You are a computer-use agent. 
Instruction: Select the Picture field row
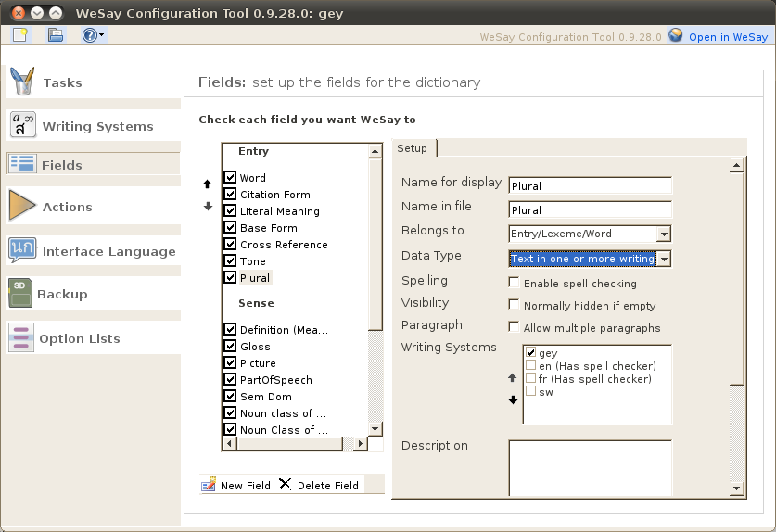258,363
